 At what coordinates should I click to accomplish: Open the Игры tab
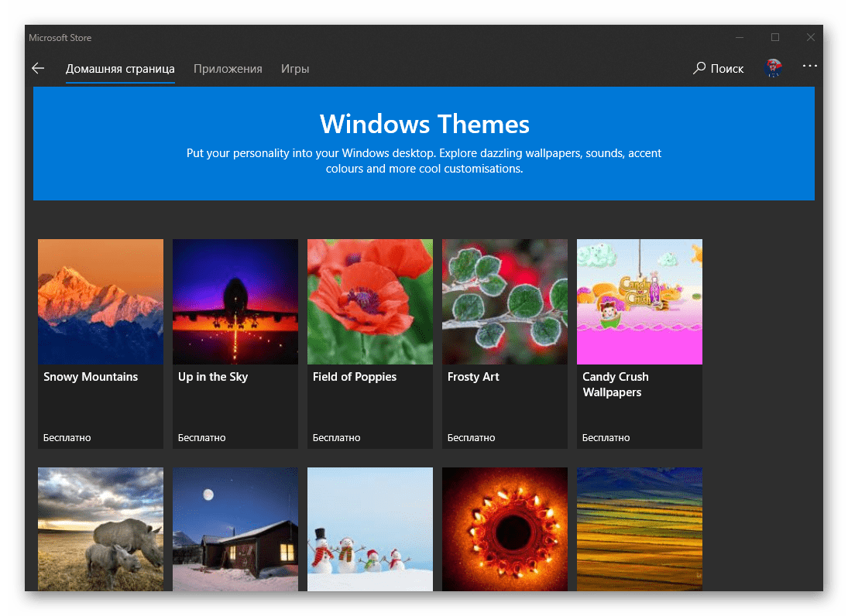pos(295,69)
